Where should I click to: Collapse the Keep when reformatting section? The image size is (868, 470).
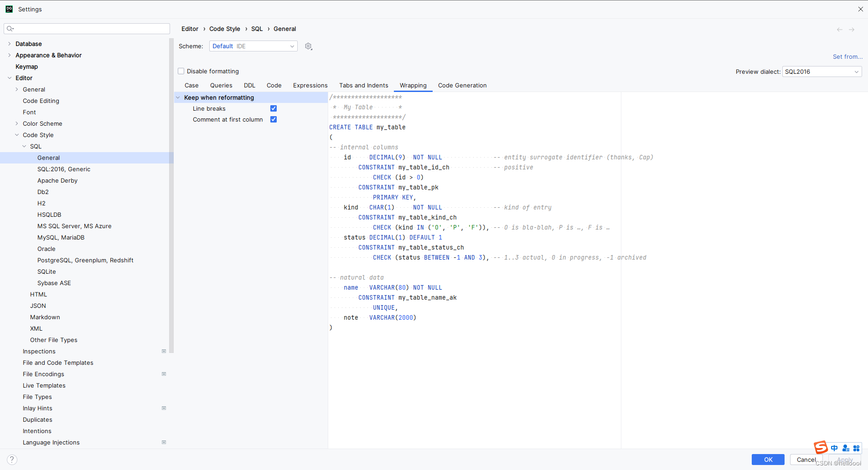(x=178, y=97)
